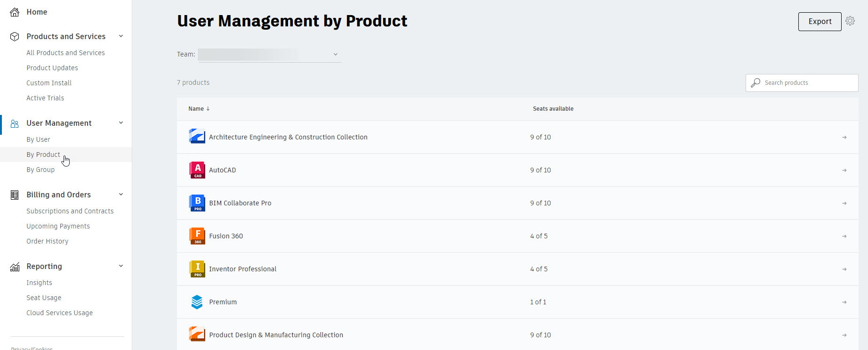Click the Search products field
This screenshot has height=350, width=868.
tap(802, 83)
